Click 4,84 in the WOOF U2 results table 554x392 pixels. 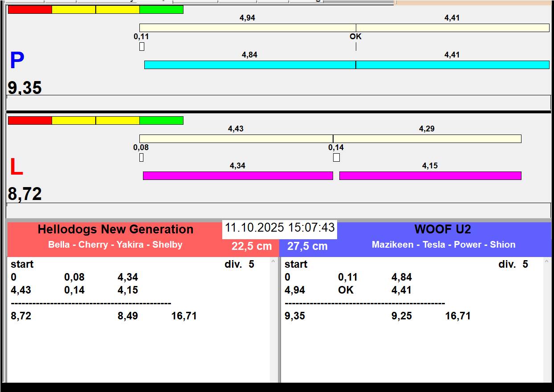coord(402,277)
